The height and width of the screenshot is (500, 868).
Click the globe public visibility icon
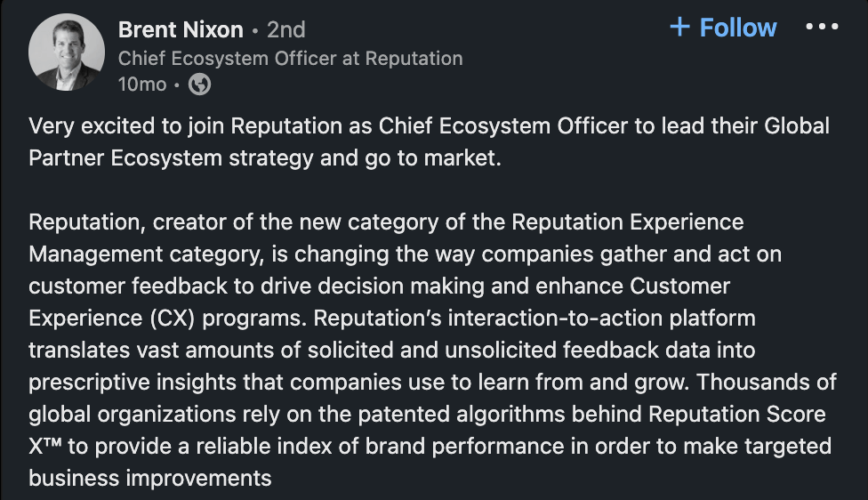tap(199, 85)
